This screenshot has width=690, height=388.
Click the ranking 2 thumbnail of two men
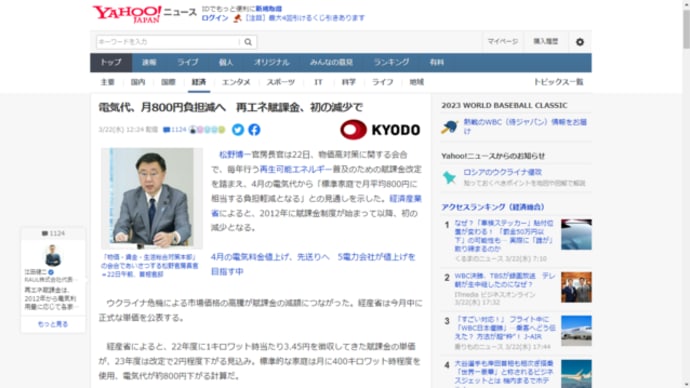(576, 287)
